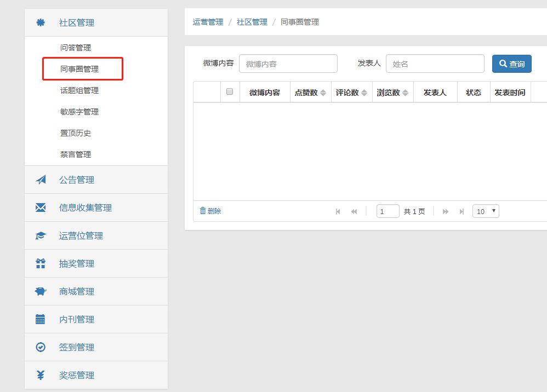547x392 pixels.
Task: Expand the 运营位管理 menu section
Action: tap(96, 236)
